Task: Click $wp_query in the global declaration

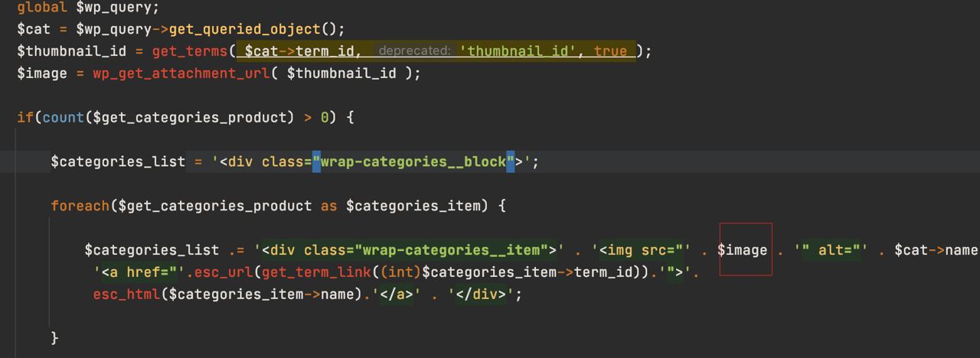Action: click(113, 8)
